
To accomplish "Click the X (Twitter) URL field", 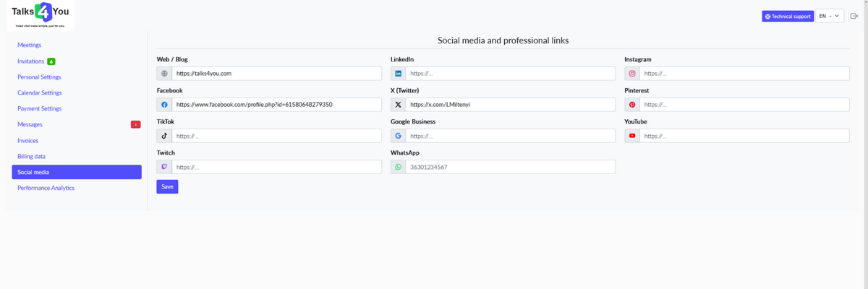I will (x=511, y=105).
